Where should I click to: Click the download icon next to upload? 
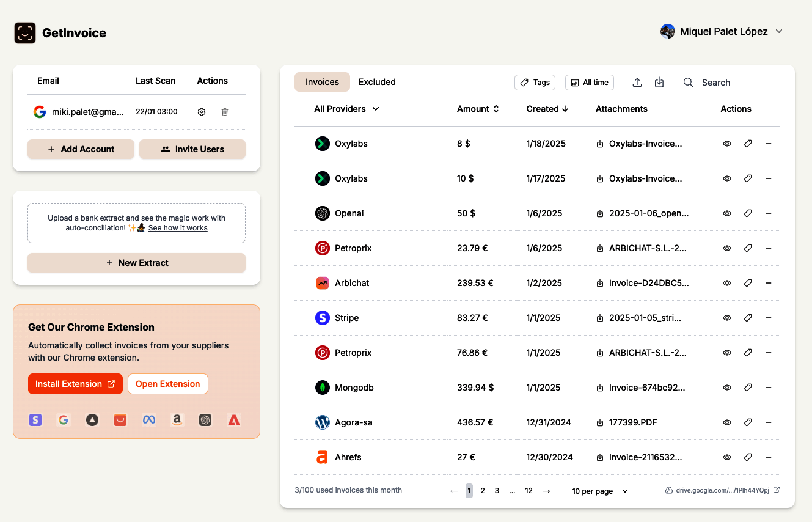pyautogui.click(x=659, y=82)
